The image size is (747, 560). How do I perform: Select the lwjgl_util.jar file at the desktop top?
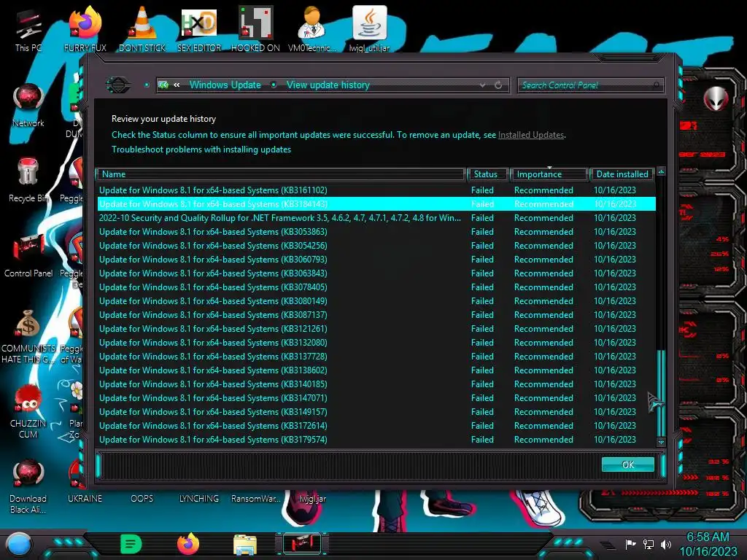pyautogui.click(x=369, y=31)
